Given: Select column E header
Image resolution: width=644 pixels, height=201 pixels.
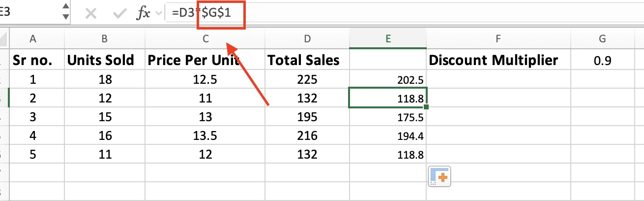Looking at the screenshot, I should click(x=388, y=39).
